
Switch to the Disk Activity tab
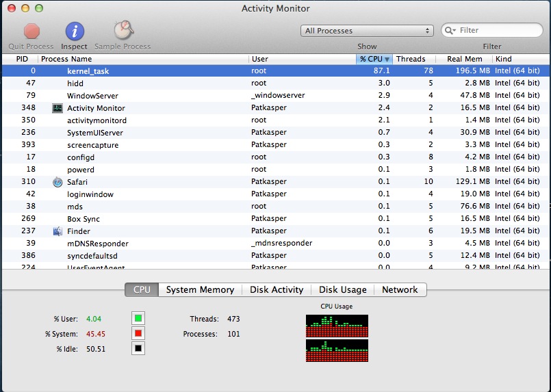277,290
